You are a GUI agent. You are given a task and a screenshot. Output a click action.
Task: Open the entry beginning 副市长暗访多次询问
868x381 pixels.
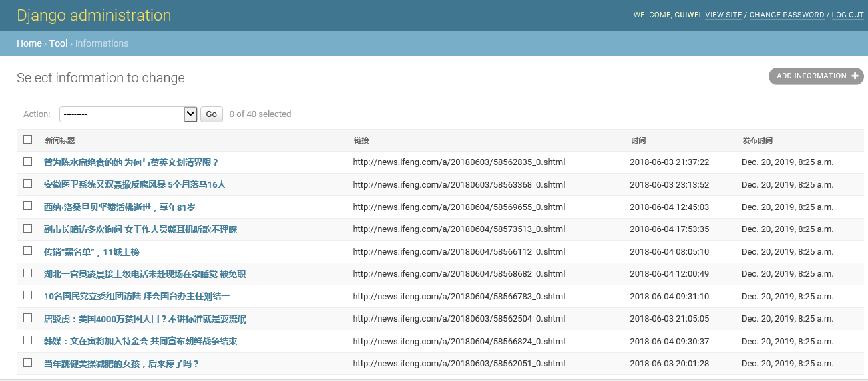click(x=140, y=229)
